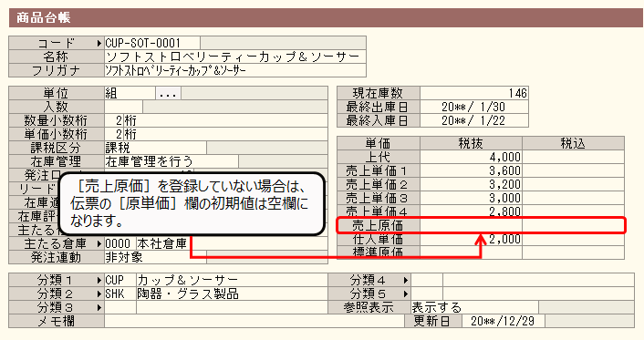Click the フリガナ field
644x340 pixels.
coord(235,70)
